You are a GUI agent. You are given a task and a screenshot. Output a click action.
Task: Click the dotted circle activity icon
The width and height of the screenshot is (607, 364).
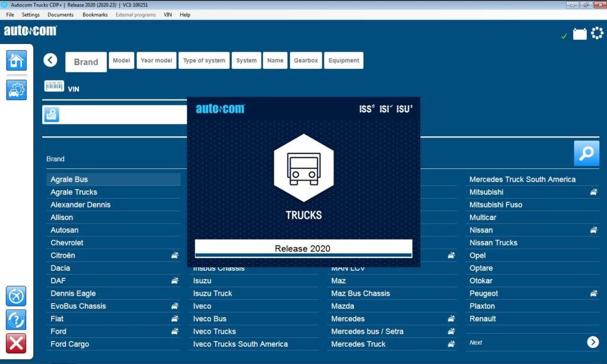[x=598, y=33]
